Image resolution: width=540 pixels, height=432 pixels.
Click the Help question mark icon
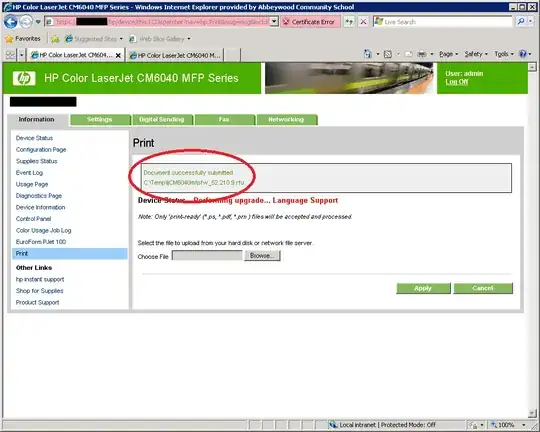(523, 54)
